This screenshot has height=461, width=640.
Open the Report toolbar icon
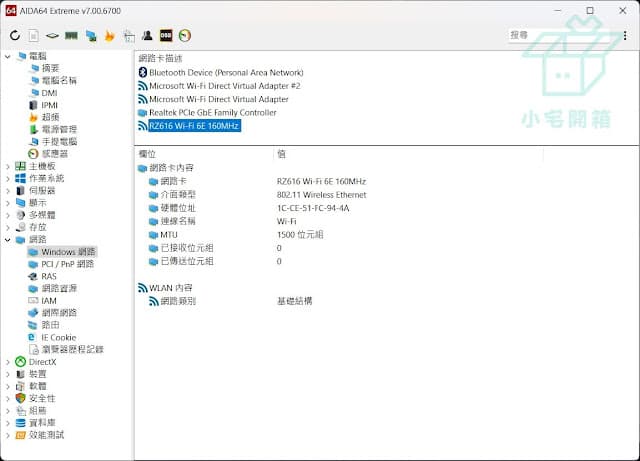pyautogui.click(x=33, y=36)
